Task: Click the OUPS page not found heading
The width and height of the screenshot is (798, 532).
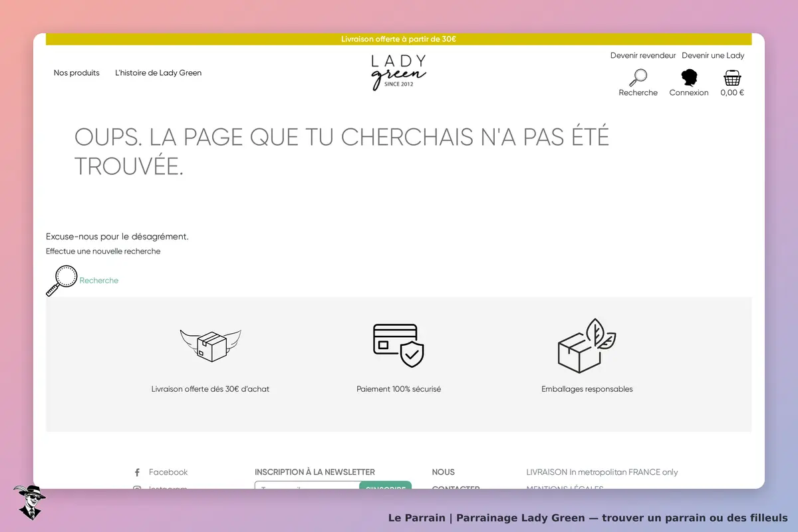Action: (x=342, y=152)
